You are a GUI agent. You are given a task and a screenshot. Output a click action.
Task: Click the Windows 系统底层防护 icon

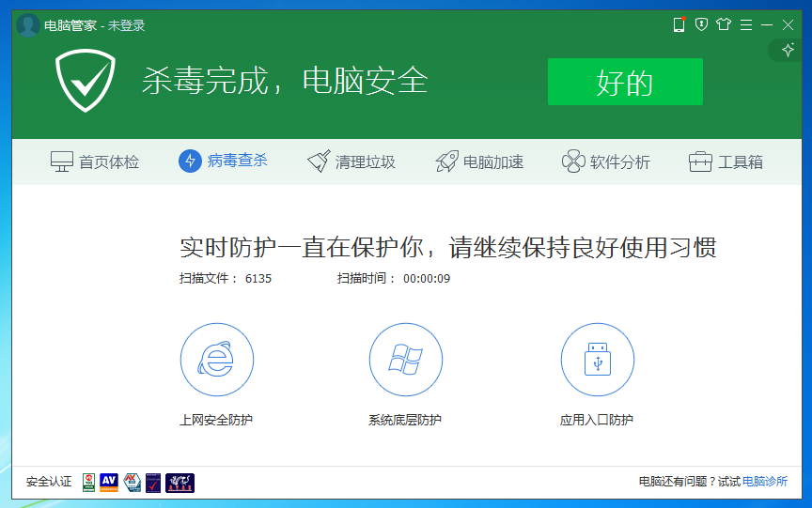[x=405, y=360]
